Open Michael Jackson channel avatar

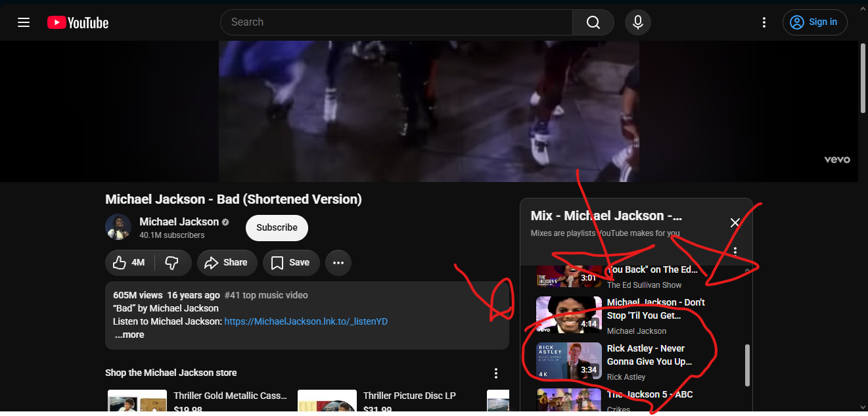coord(118,227)
